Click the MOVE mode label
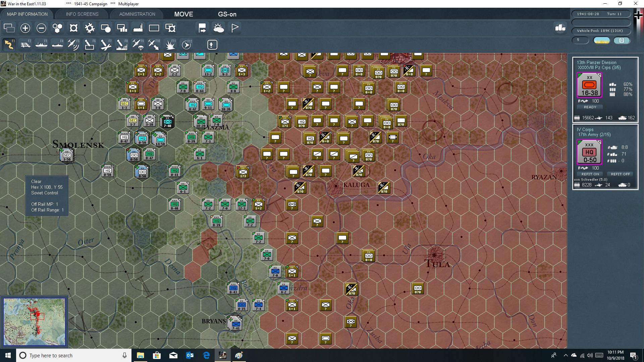The height and width of the screenshot is (362, 644). [183, 14]
